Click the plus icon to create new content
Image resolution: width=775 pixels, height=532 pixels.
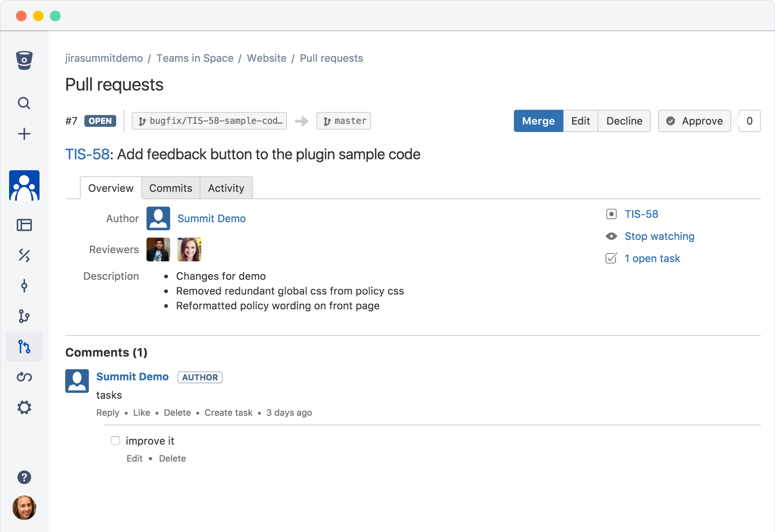24,134
